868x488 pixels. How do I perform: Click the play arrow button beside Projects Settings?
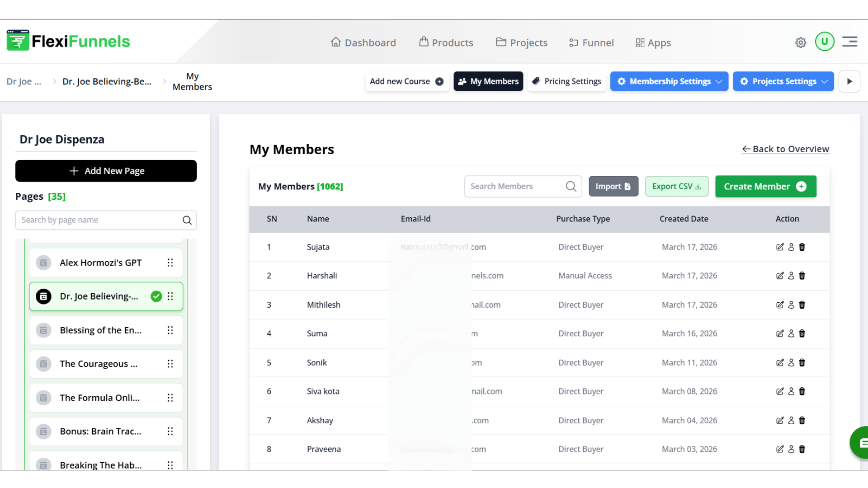click(849, 81)
